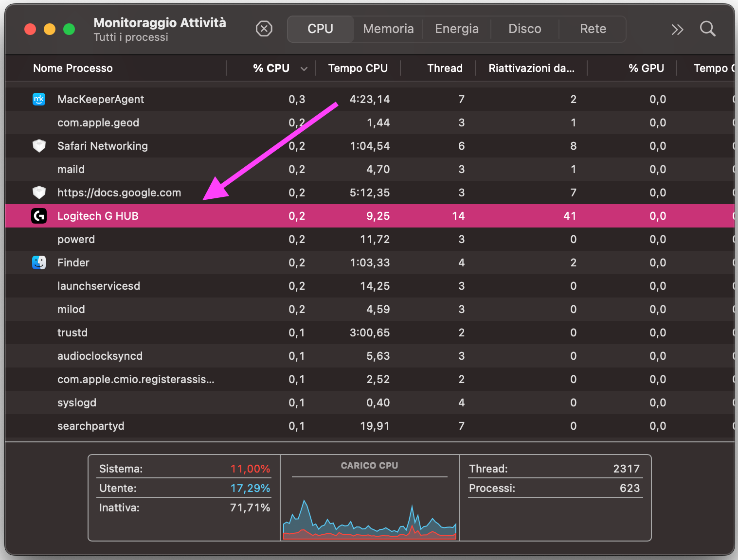This screenshot has height=560, width=738.
Task: Click the stop process X icon
Action: 264,29
